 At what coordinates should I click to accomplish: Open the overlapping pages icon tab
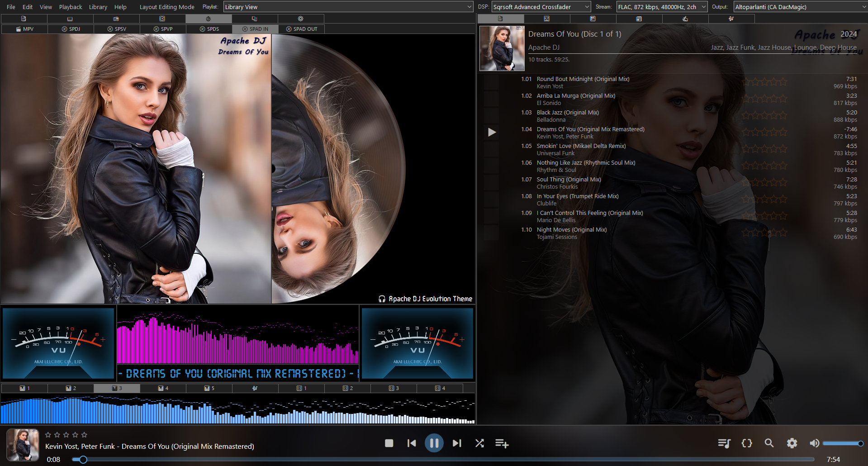tap(255, 19)
